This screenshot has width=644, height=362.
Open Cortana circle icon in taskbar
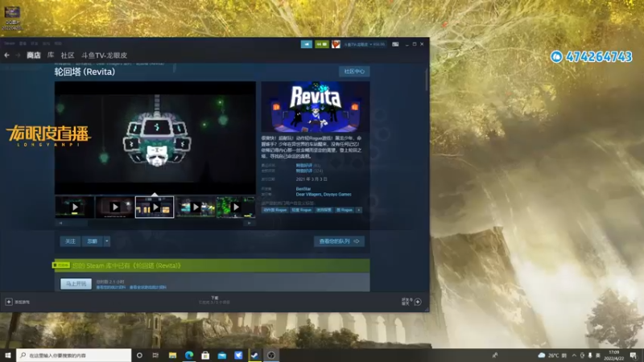coord(139,355)
